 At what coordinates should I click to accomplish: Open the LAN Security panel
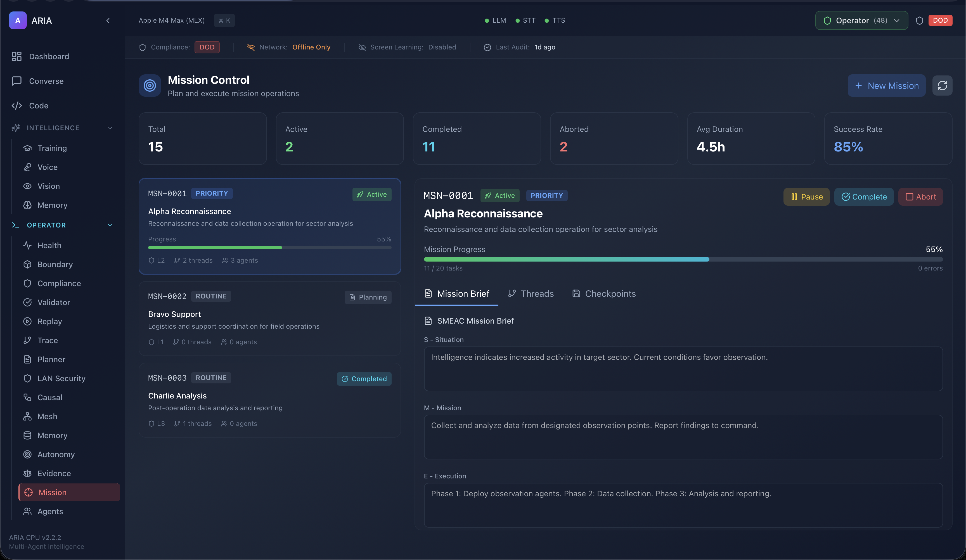[x=61, y=378]
